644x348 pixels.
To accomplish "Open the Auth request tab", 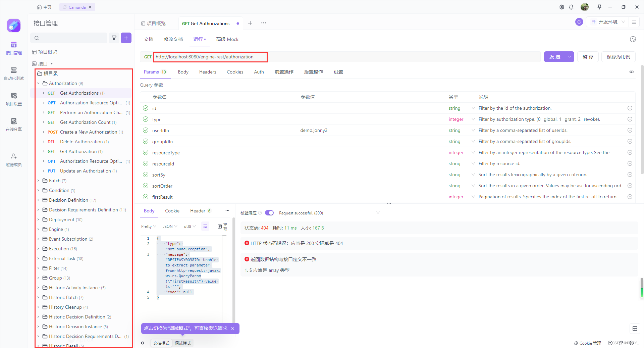I will [259, 72].
